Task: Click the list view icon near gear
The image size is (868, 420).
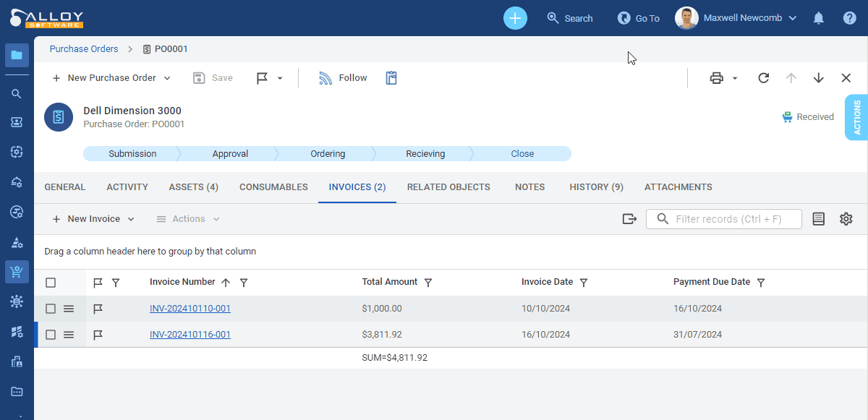Action: (818, 219)
